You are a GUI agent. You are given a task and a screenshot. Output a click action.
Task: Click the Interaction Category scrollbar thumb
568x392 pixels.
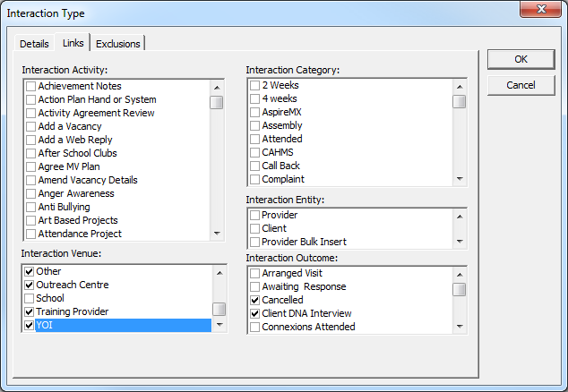coord(459,102)
